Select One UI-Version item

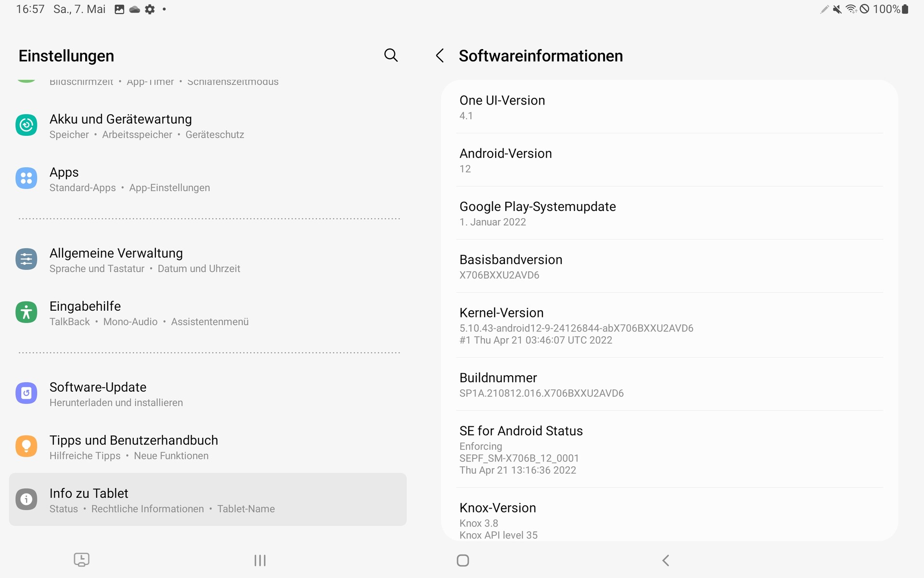pyautogui.click(x=669, y=107)
